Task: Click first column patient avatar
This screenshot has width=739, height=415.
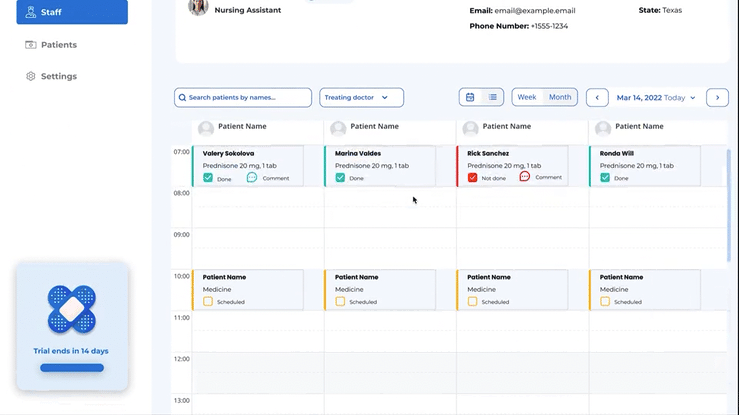Action: pyautogui.click(x=205, y=128)
